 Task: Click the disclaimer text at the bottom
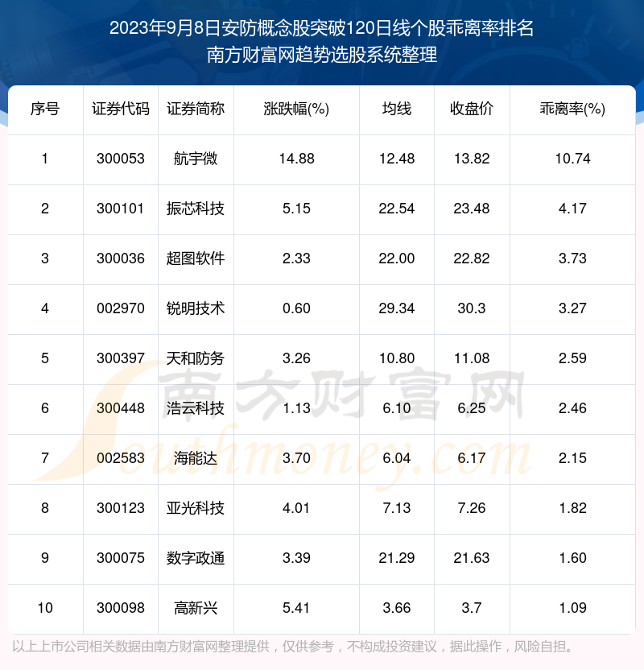(x=293, y=646)
